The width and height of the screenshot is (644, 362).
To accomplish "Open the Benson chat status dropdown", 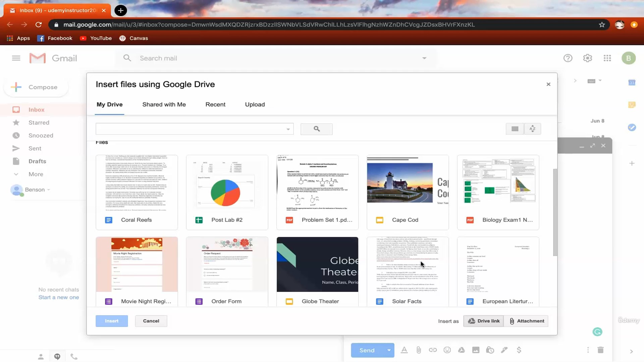I will tap(49, 190).
